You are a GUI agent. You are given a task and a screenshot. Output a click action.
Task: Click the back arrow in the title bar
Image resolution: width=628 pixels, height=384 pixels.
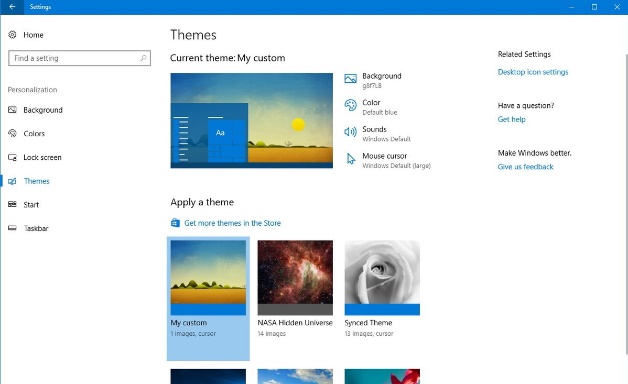[x=12, y=7]
